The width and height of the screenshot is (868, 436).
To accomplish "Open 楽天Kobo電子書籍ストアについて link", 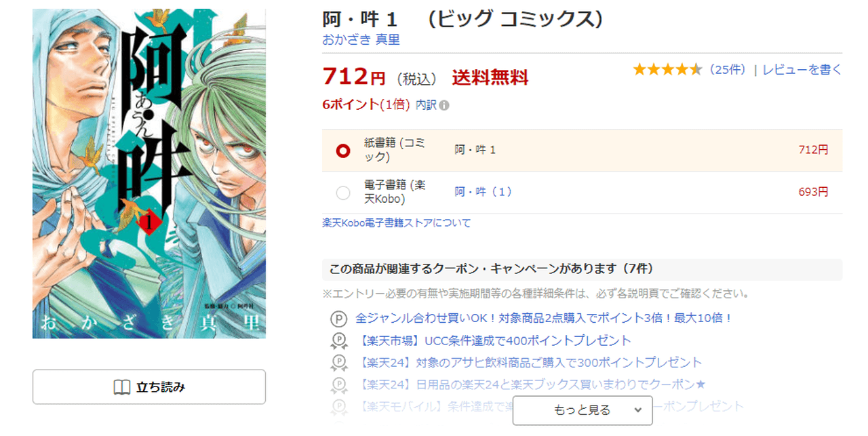I will (x=396, y=222).
